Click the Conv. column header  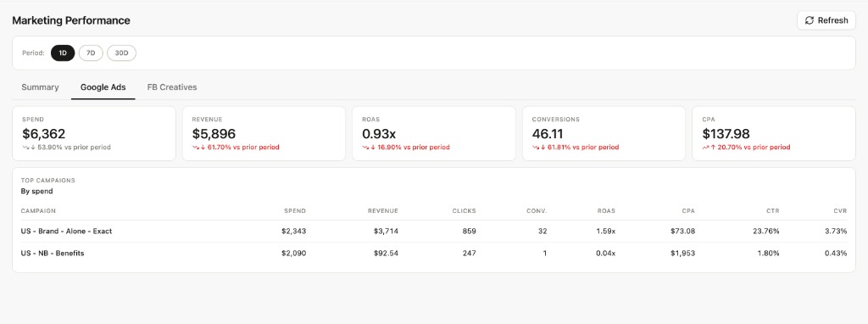(x=537, y=211)
